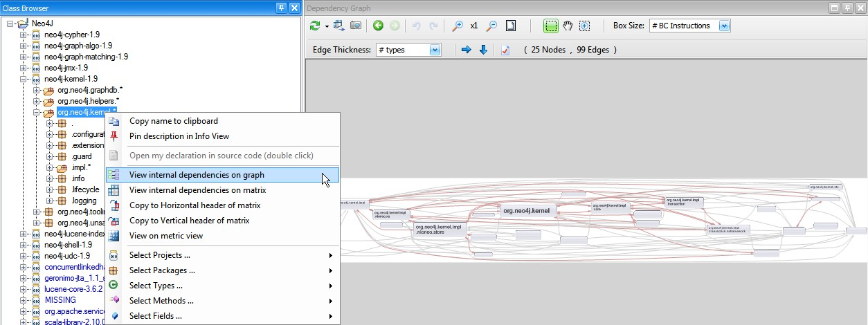868x325 pixels.
Task: Choose Pin description in Info View
Action: click(x=223, y=136)
